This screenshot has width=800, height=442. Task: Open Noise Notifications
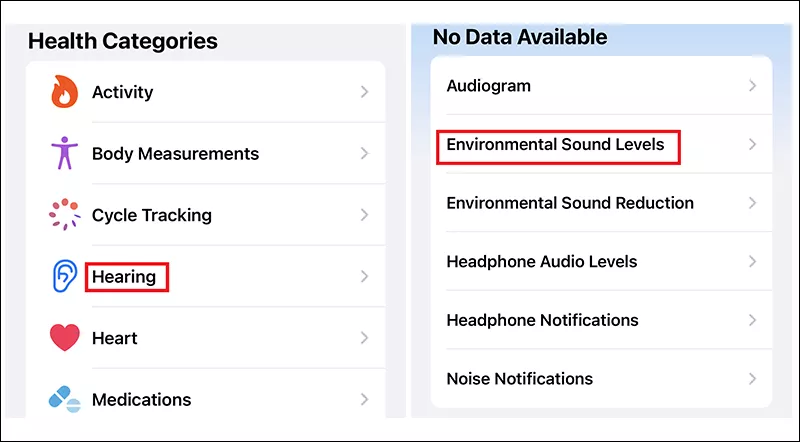(601, 379)
